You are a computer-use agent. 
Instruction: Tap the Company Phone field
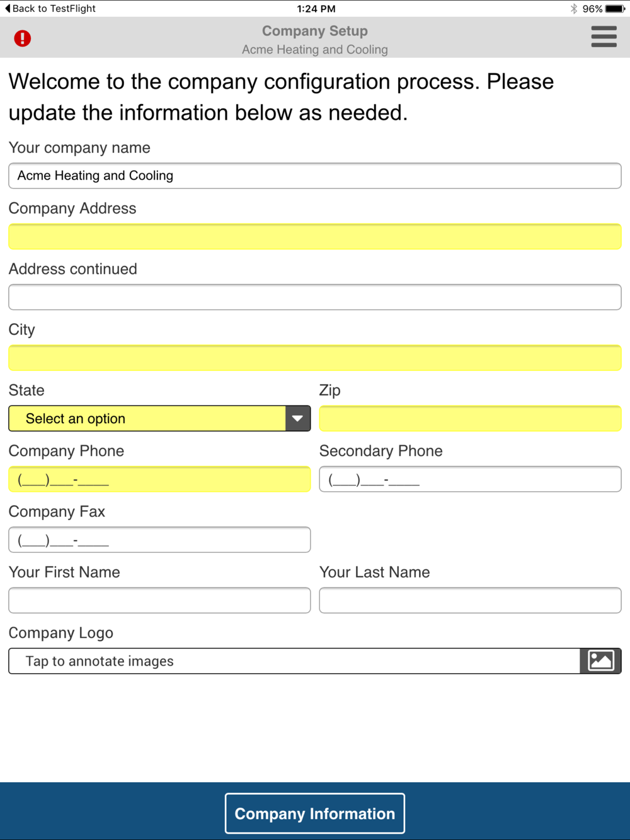pos(159,479)
